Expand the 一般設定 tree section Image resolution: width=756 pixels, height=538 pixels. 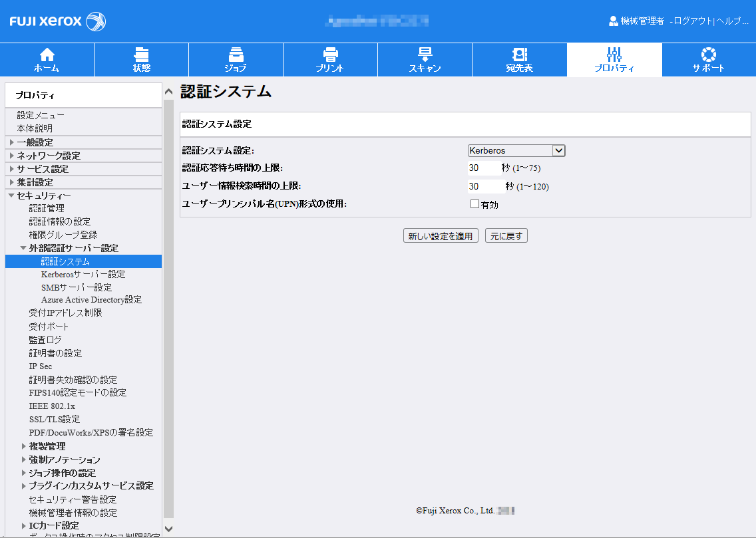[12, 142]
